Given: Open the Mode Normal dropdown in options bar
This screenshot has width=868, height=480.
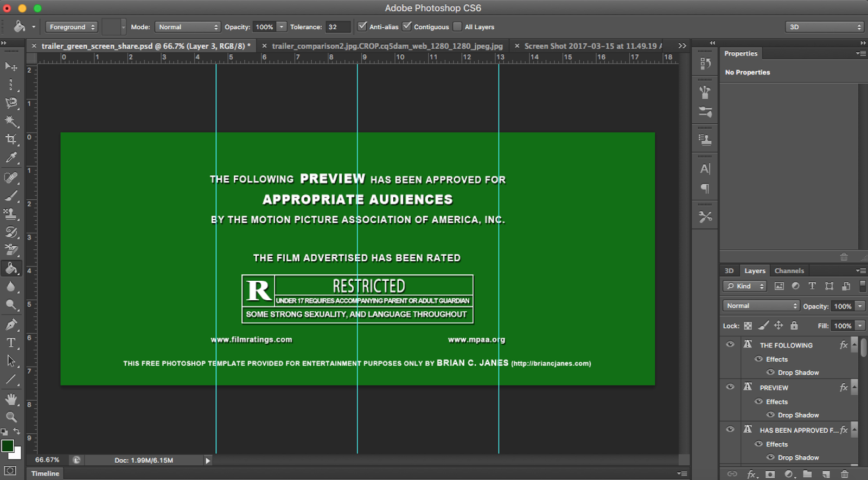Looking at the screenshot, I should 188,27.
